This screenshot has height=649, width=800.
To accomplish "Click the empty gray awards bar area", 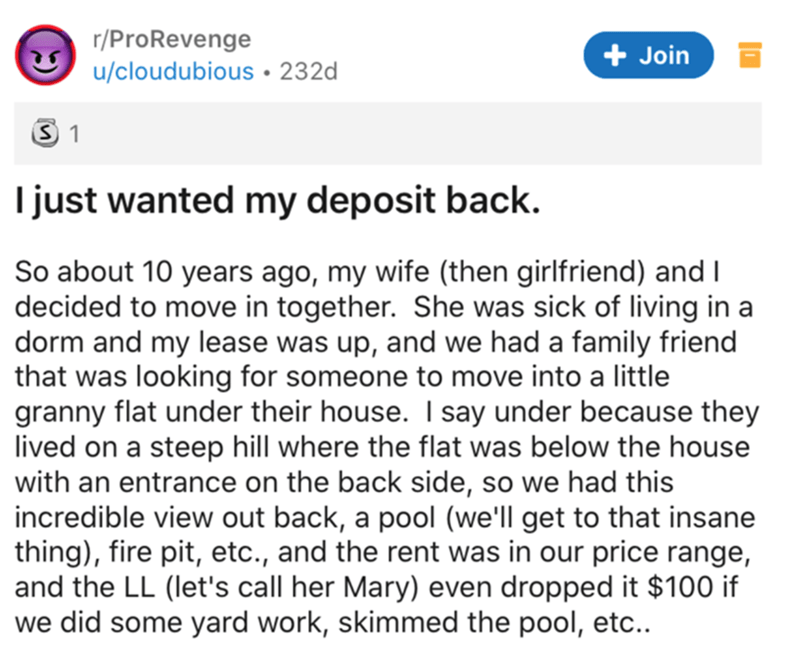I will coord(418,133).
